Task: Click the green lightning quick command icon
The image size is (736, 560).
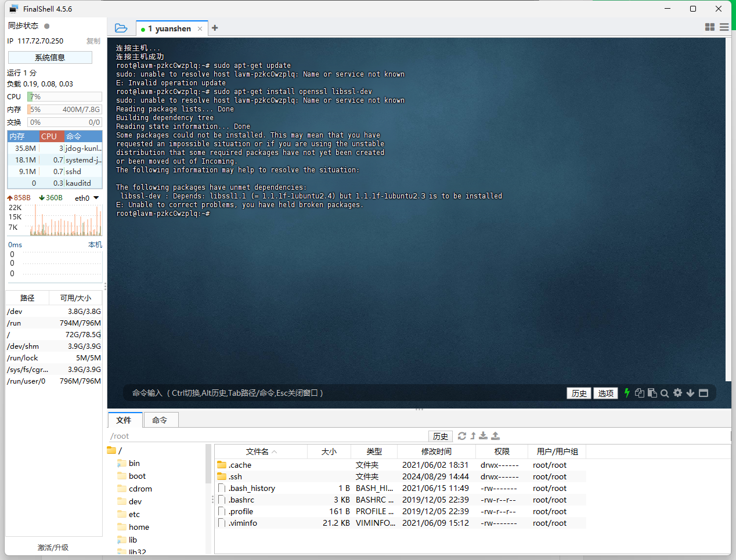Action: point(627,393)
